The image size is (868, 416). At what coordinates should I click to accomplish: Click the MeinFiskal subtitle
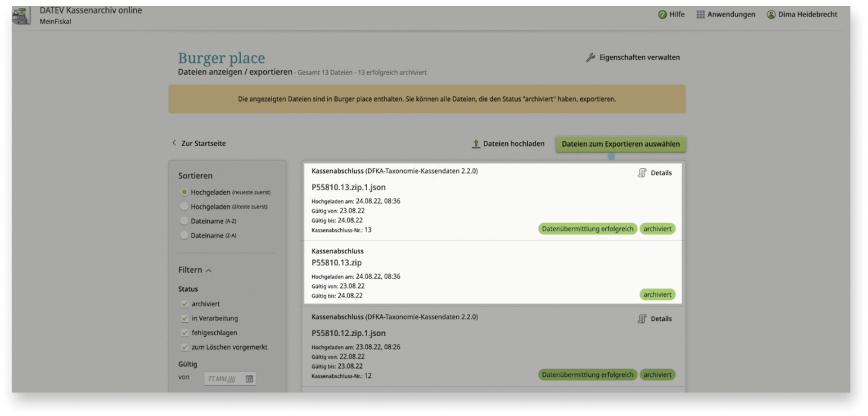point(56,22)
